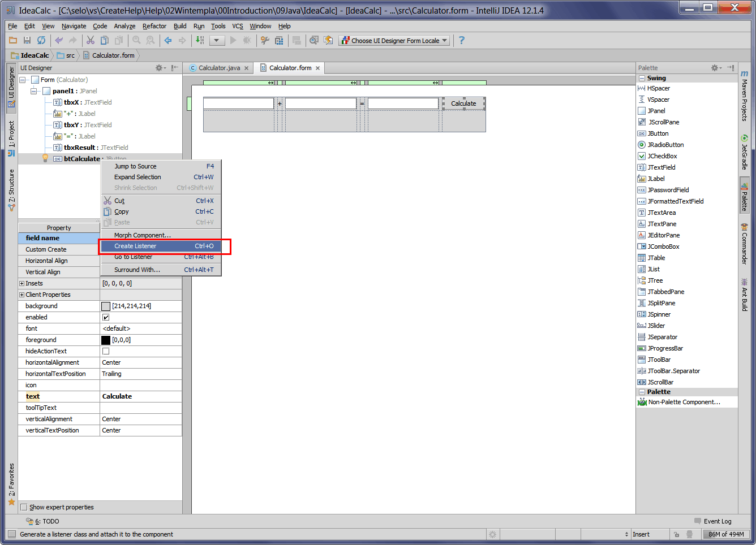Collapse the Palette group header
Screen dimensions: 756x545
coord(642,392)
